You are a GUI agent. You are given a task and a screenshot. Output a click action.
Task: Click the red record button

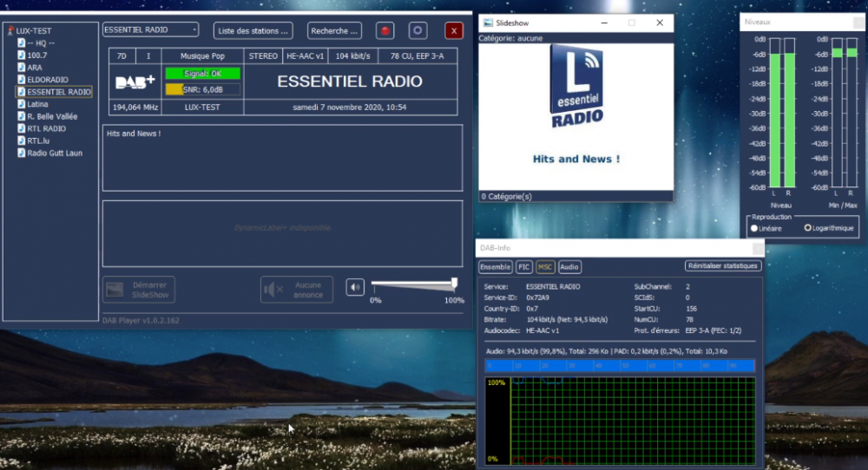tap(385, 31)
